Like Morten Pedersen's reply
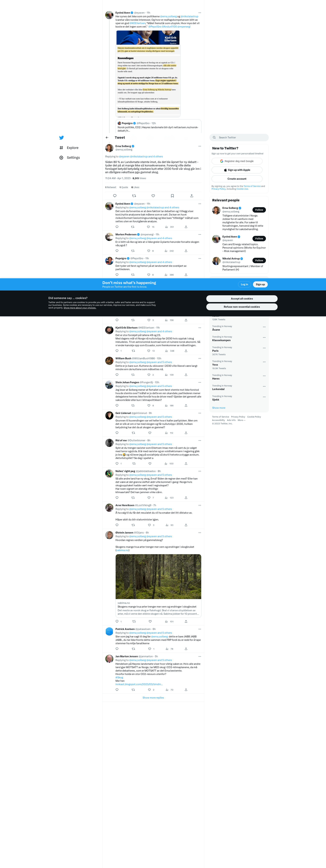The height and width of the screenshot is (868, 326). pos(149,251)
